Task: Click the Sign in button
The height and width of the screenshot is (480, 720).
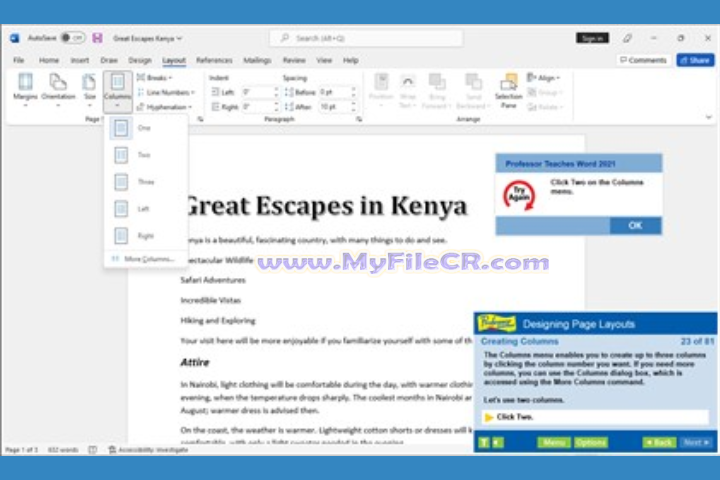Action: point(592,38)
